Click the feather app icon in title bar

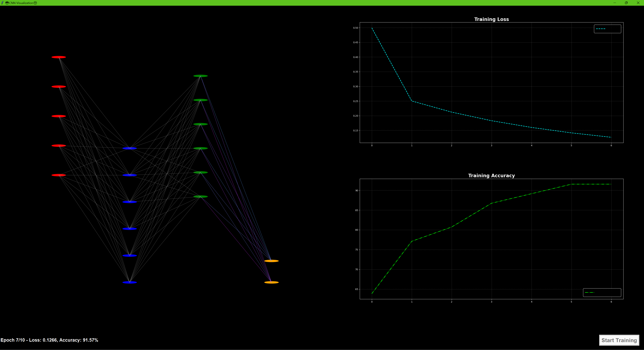pyautogui.click(x=2, y=3)
